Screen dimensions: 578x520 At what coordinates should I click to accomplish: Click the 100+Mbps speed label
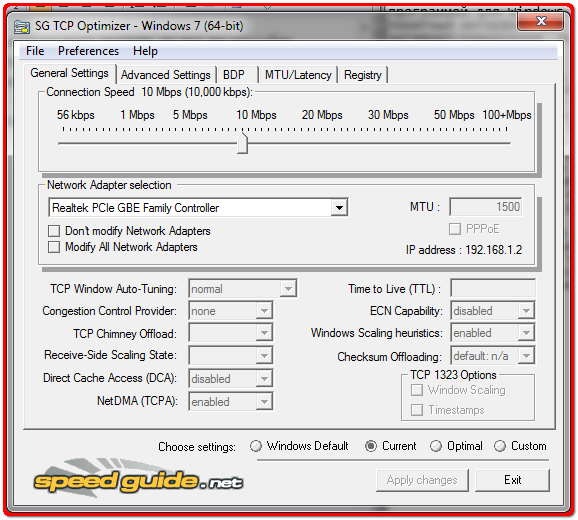tap(507, 115)
